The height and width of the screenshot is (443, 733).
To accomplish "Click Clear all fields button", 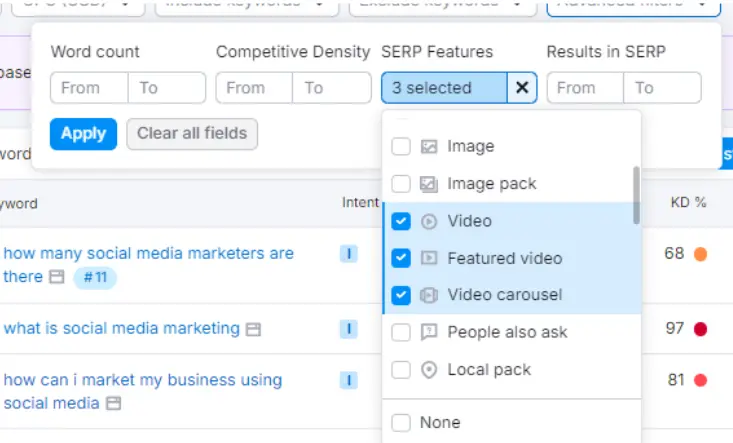I will (192, 134).
